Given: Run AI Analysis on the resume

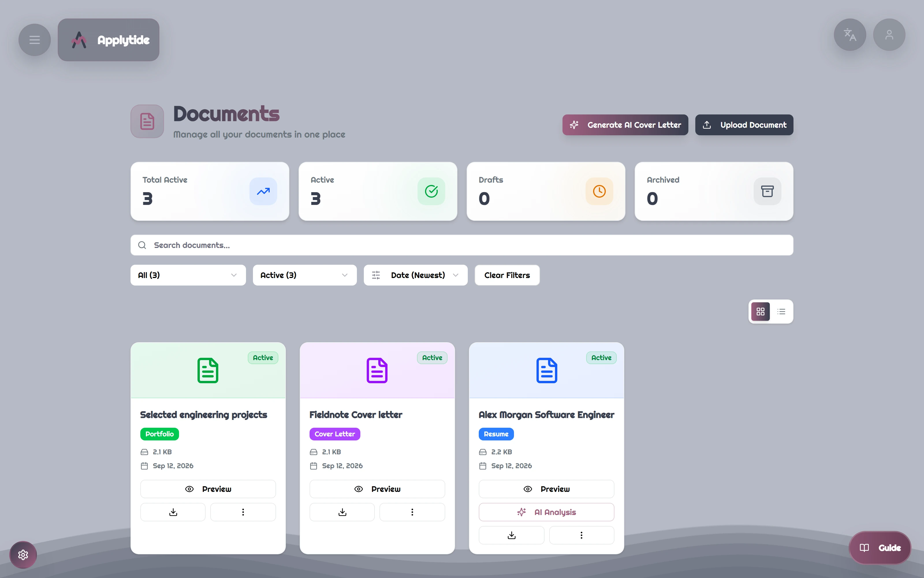Looking at the screenshot, I should click(x=546, y=512).
